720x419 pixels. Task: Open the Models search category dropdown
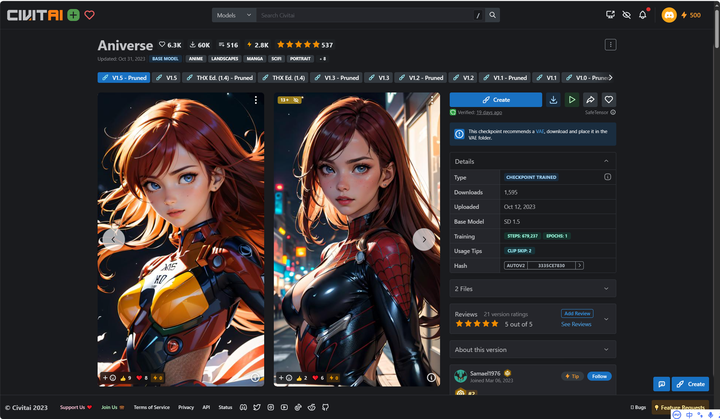[234, 15]
